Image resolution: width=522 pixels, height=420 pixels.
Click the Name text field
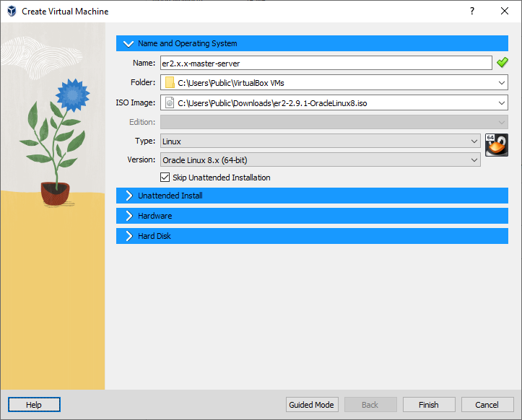click(325, 64)
